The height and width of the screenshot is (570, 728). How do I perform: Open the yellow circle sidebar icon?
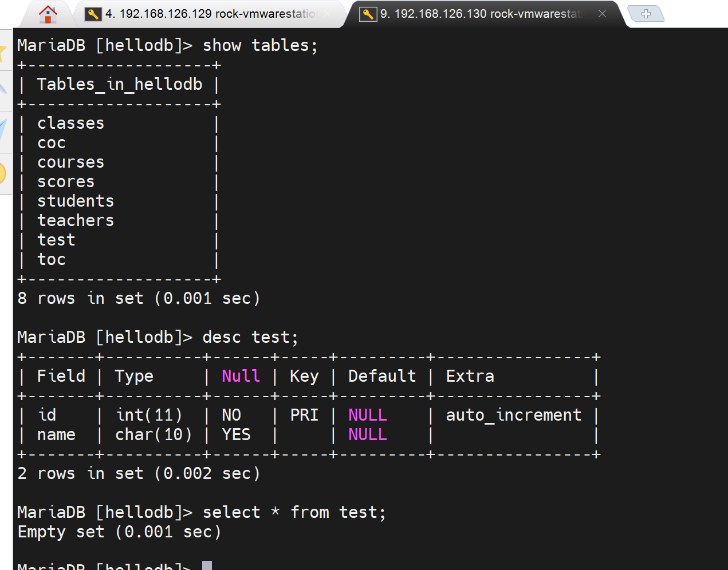click(x=3, y=173)
